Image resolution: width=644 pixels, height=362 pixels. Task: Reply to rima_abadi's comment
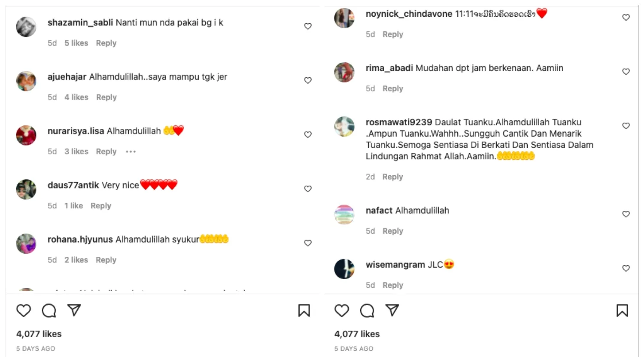pos(393,88)
